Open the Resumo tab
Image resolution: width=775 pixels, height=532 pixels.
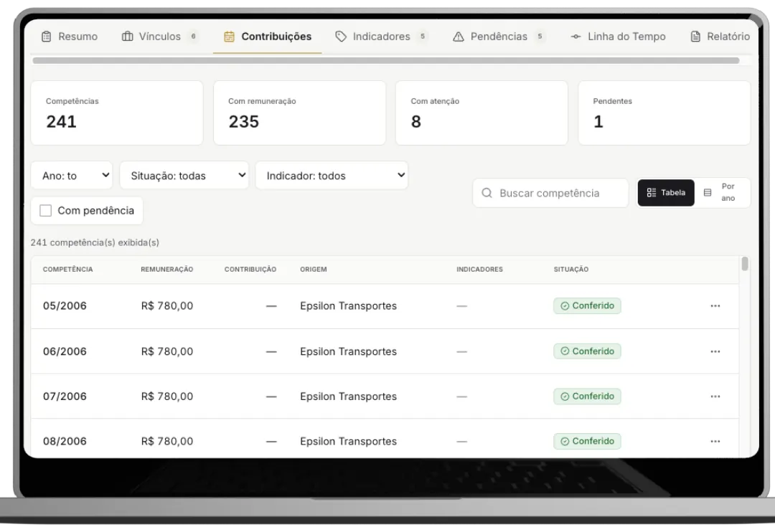(x=69, y=37)
